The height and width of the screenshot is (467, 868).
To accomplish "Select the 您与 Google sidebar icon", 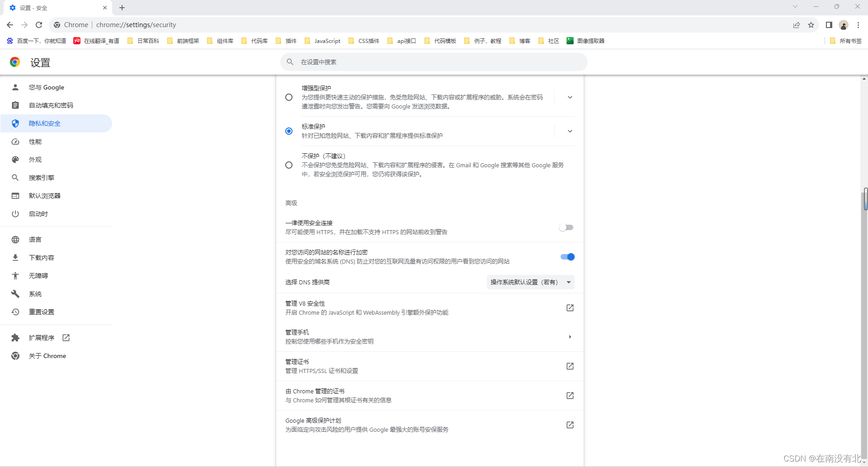I will [15, 87].
